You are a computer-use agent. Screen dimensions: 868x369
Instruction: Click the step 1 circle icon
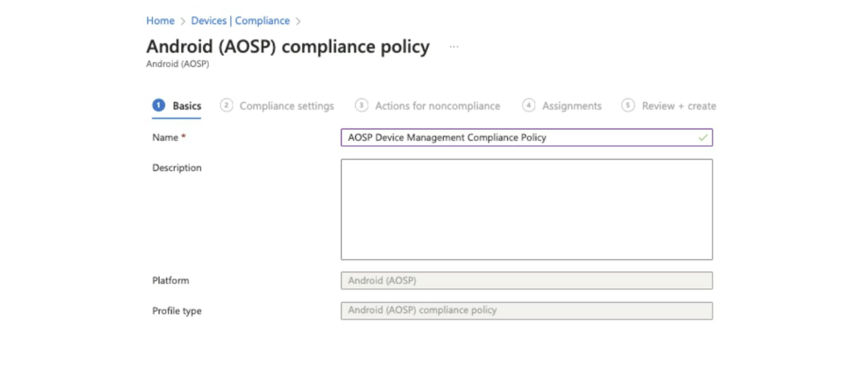158,106
